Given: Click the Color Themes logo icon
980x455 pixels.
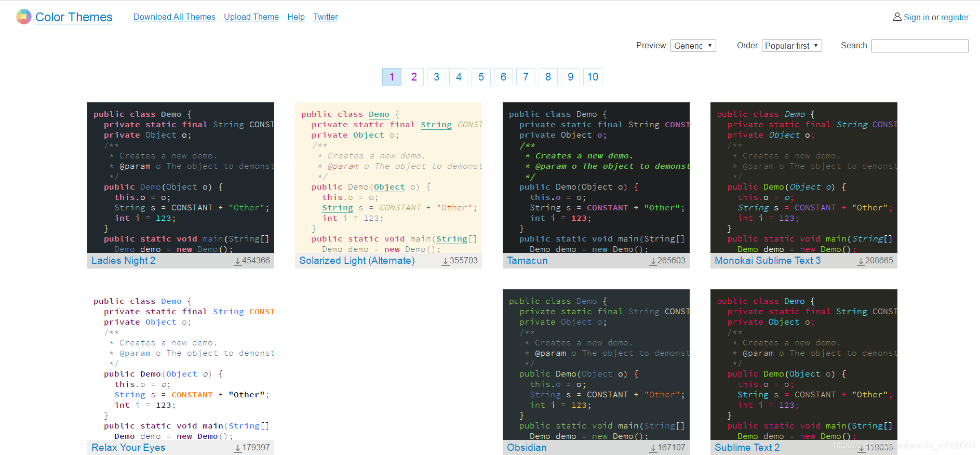Looking at the screenshot, I should pyautogui.click(x=24, y=17).
